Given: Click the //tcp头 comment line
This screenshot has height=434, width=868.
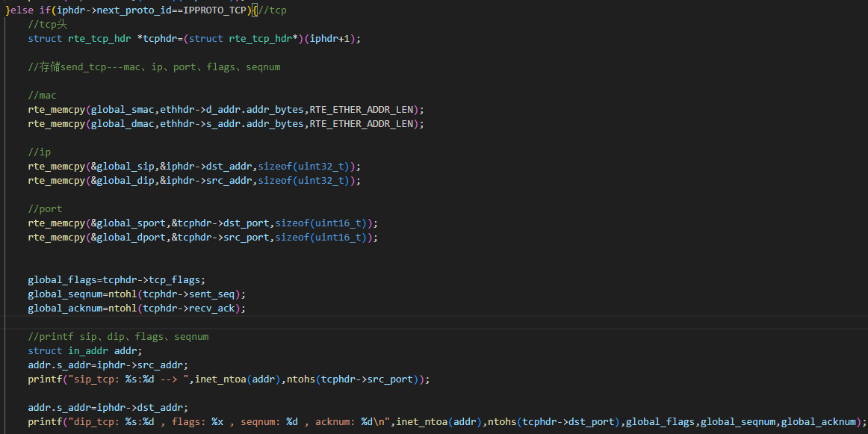Looking at the screenshot, I should pos(48,25).
